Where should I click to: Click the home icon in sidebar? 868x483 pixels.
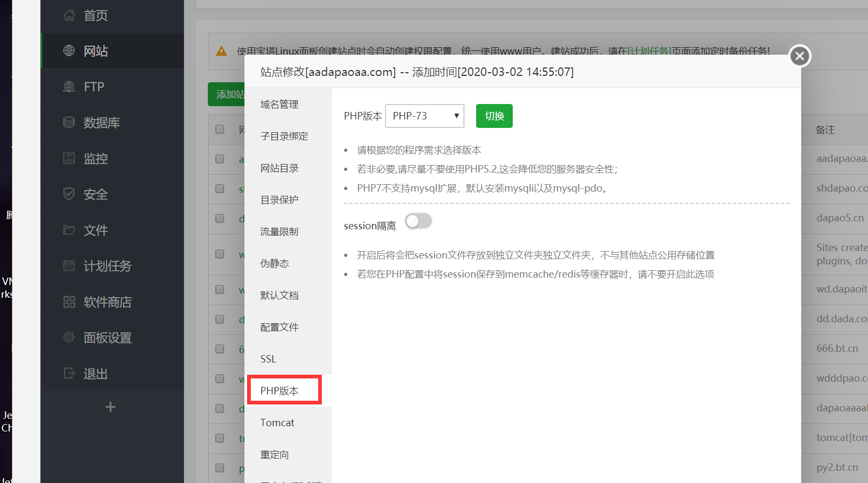[x=69, y=15]
